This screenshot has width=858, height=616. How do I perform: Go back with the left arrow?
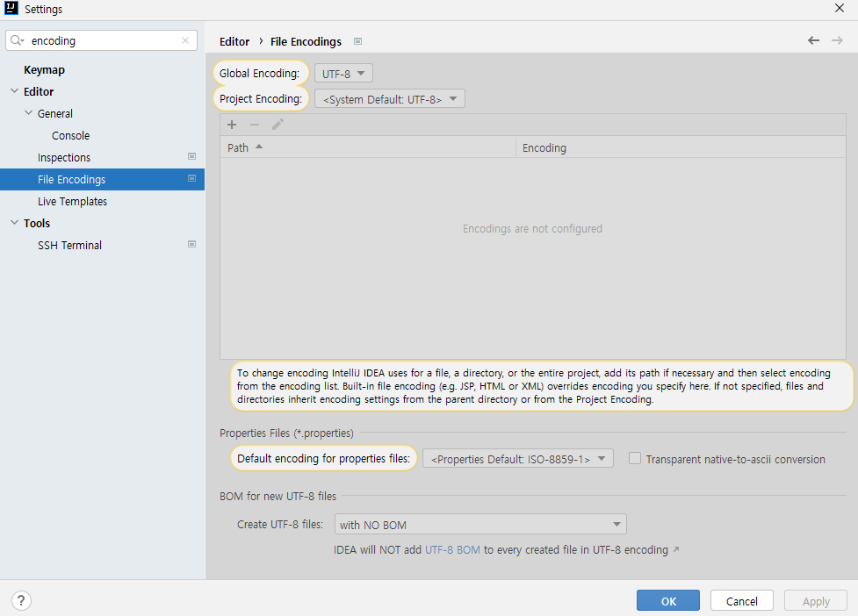(814, 40)
